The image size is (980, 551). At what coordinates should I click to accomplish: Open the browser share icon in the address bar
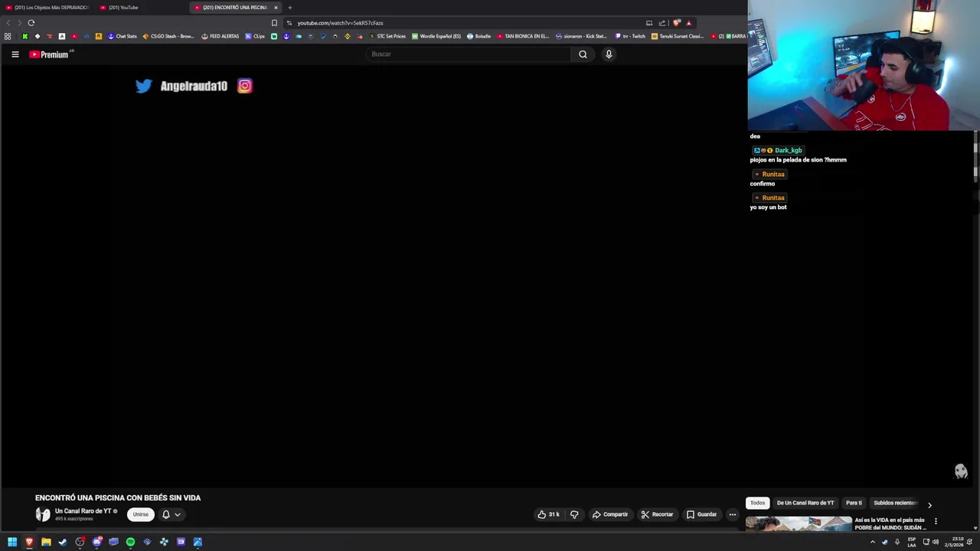tap(662, 23)
